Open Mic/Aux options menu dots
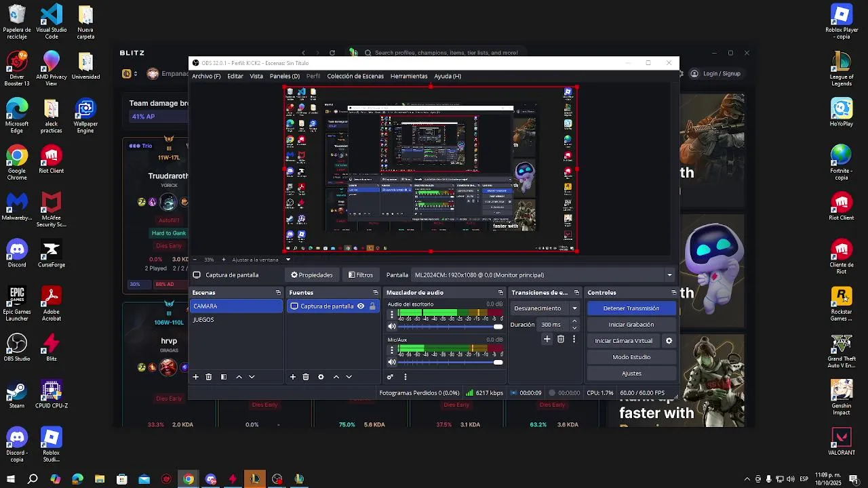Image resolution: width=868 pixels, height=488 pixels. tap(391, 350)
